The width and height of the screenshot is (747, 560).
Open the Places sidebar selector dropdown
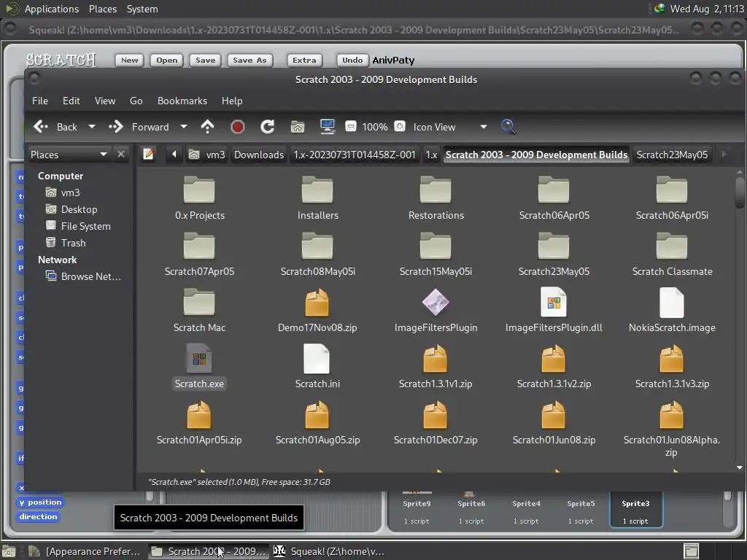(103, 155)
